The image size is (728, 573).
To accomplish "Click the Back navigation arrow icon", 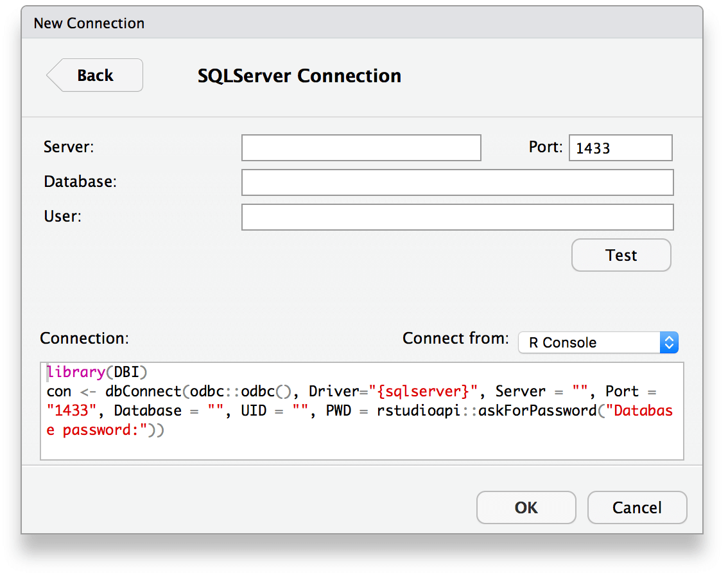I will pyautogui.click(x=56, y=75).
